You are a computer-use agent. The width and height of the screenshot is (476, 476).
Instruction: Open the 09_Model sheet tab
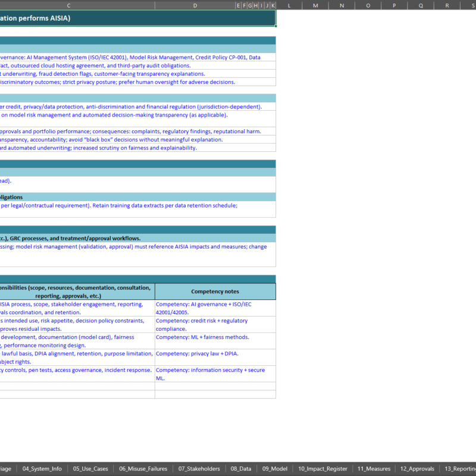[275, 469]
